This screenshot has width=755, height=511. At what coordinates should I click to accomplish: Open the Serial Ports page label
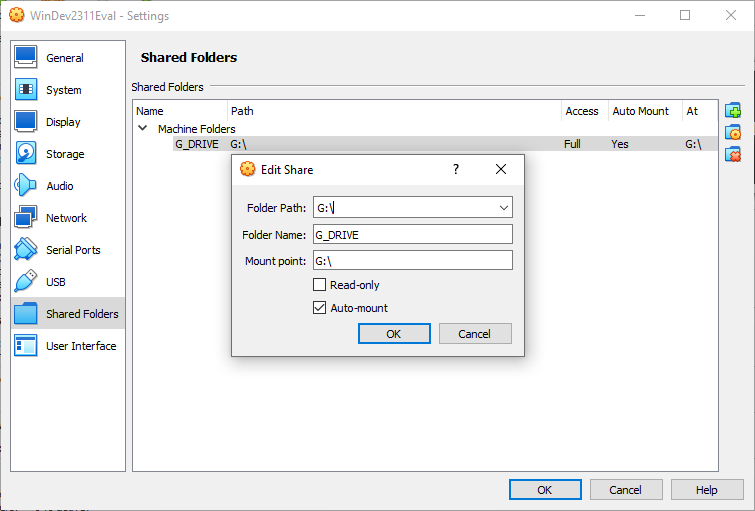(x=73, y=250)
